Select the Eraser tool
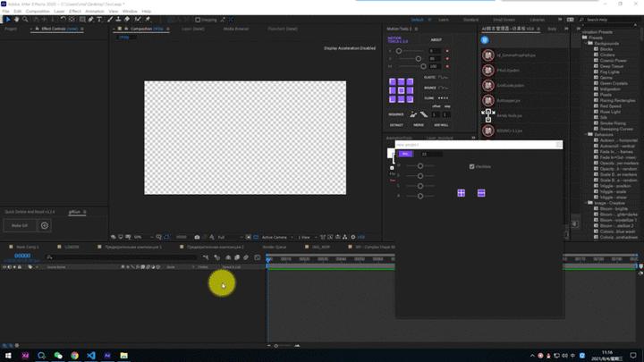The width and height of the screenshot is (644, 362). pyautogui.click(x=127, y=20)
